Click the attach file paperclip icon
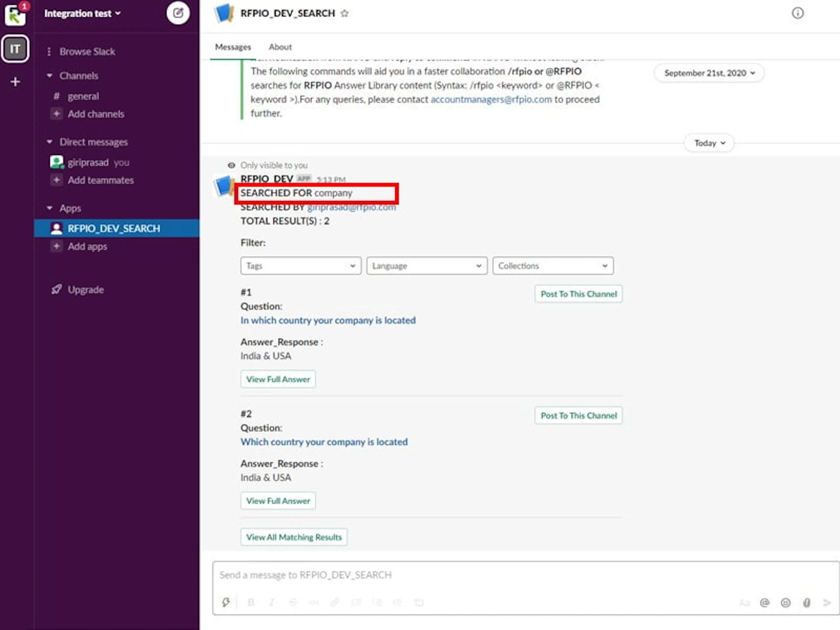Viewport: 840px width, 630px height. pyautogui.click(x=807, y=603)
